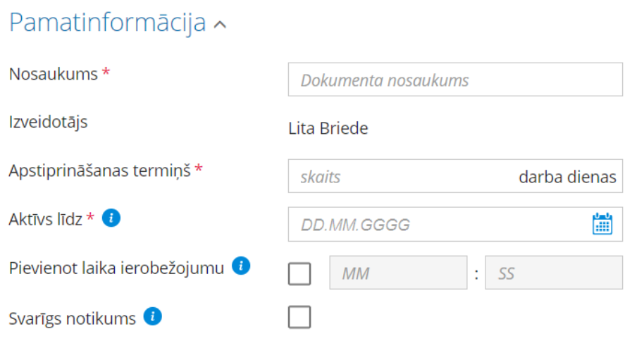
Task: Click info icon beside Aktīvs līdz
Action: point(111,218)
